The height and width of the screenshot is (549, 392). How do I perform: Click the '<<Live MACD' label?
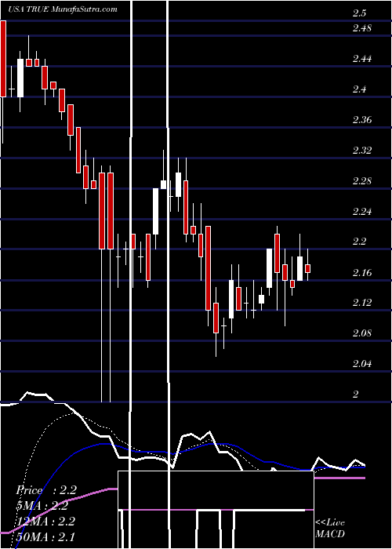[x=330, y=528]
